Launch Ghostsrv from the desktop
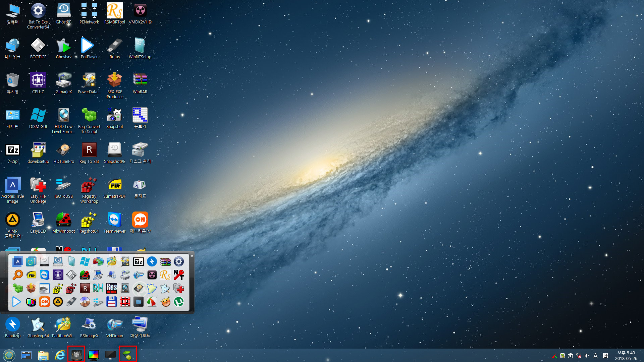The image size is (644, 362). pos(64,48)
